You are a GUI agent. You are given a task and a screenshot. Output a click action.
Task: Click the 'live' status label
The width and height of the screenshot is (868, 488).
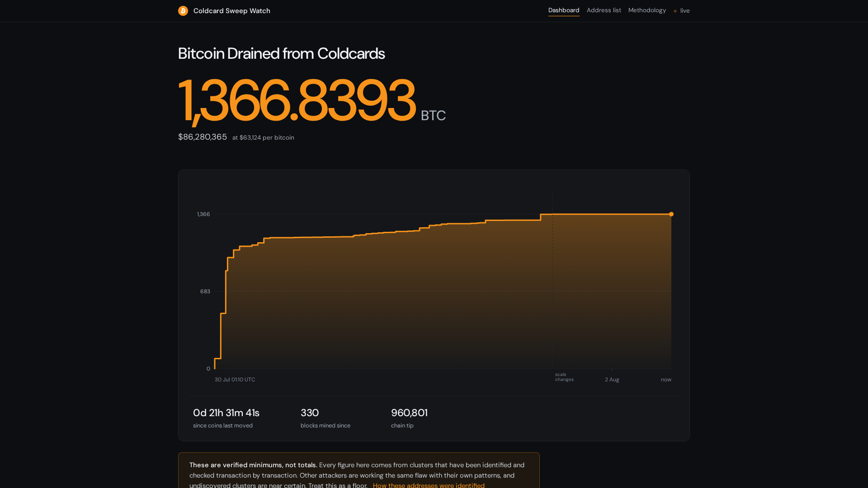(685, 11)
